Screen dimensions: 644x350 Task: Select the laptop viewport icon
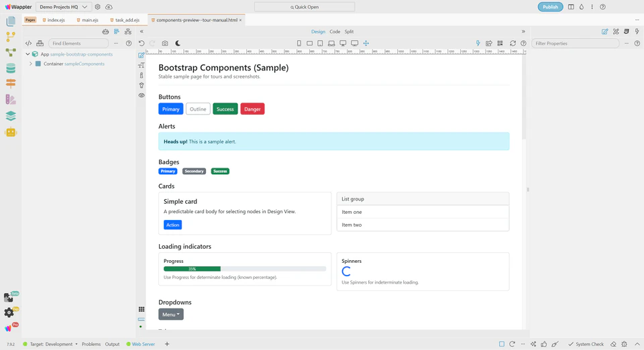[x=331, y=43]
